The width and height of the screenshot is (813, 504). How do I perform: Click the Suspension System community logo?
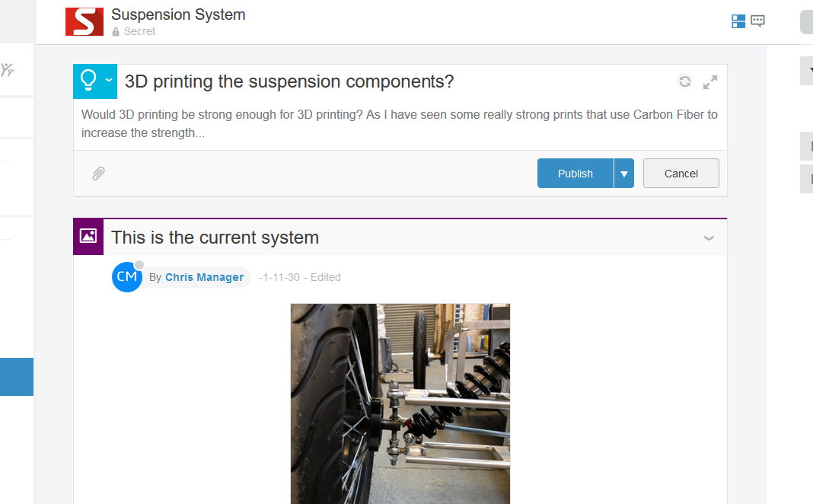pos(84,21)
